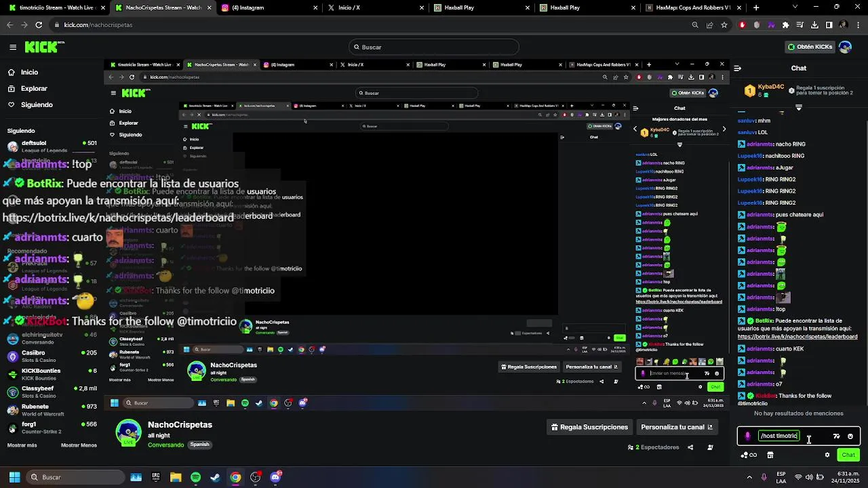Click the icon right of share icon
Image resolution: width=868 pixels, height=488 pixels.
coord(710,447)
